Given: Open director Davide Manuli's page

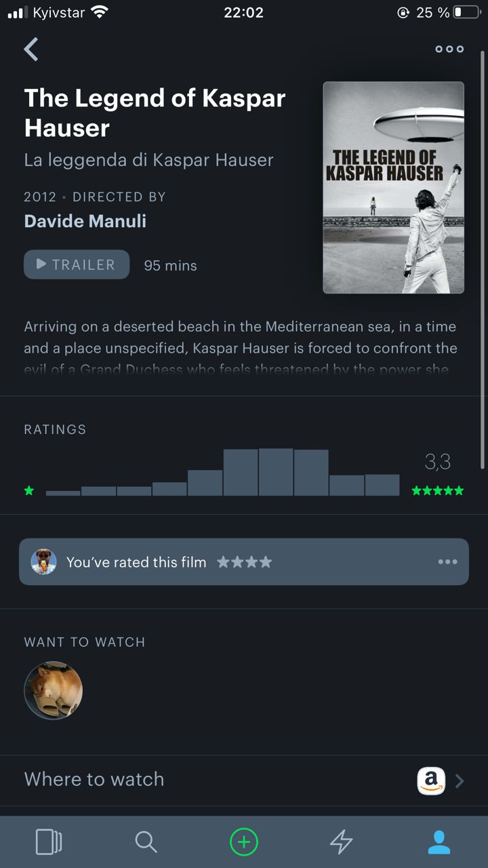Looking at the screenshot, I should 85,221.
